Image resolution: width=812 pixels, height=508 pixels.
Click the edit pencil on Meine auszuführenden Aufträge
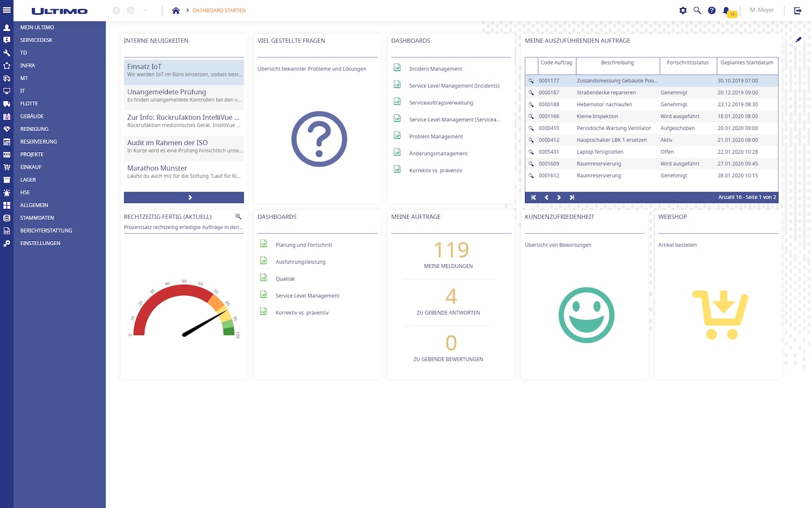coord(798,40)
